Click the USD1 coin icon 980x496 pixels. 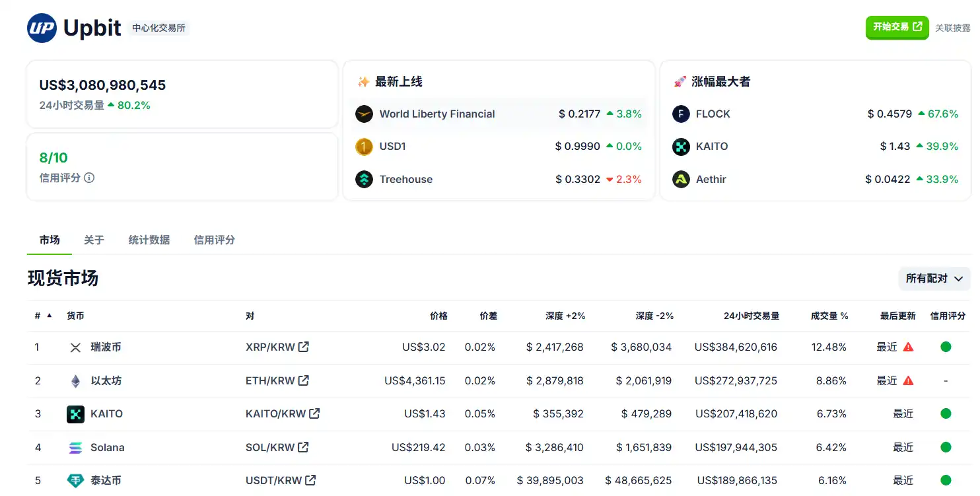point(364,147)
